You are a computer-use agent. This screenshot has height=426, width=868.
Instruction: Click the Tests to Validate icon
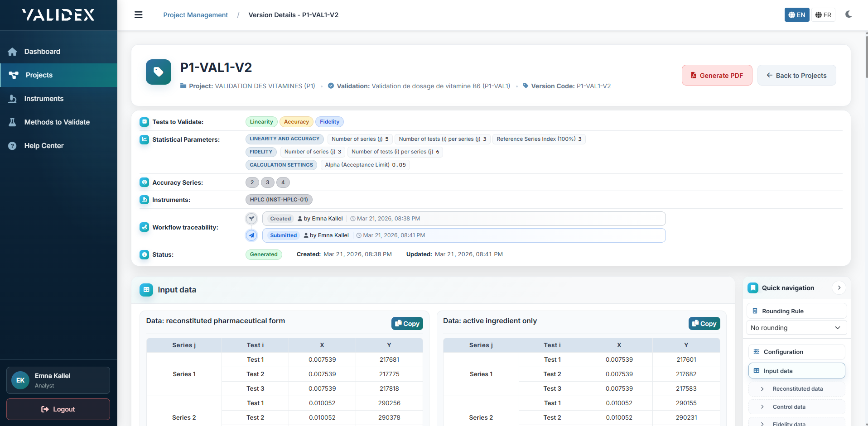click(144, 122)
